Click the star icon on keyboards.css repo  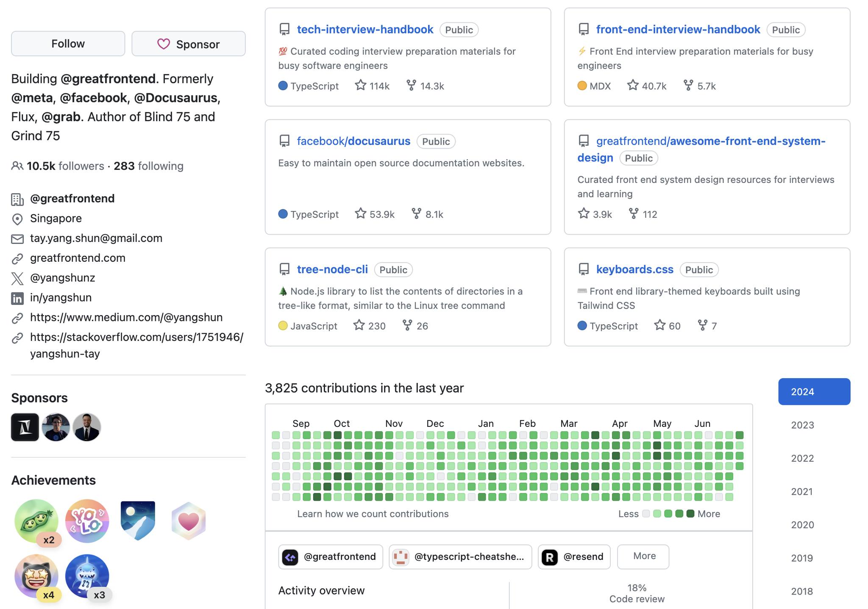659,325
